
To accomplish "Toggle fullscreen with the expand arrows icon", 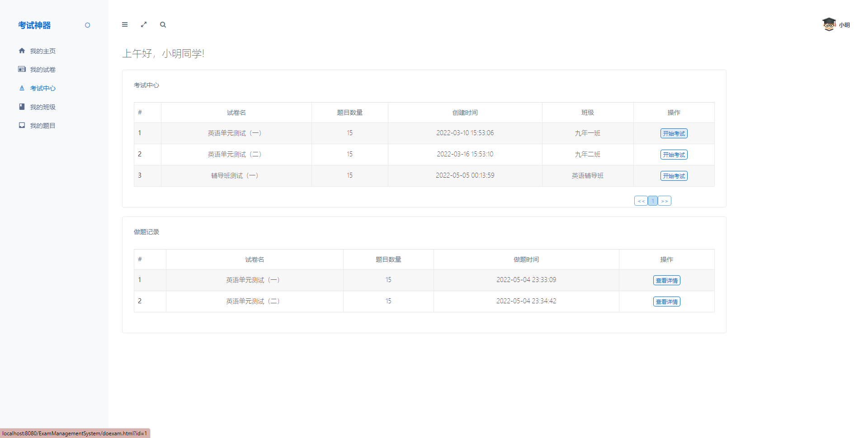I will pos(144,24).
